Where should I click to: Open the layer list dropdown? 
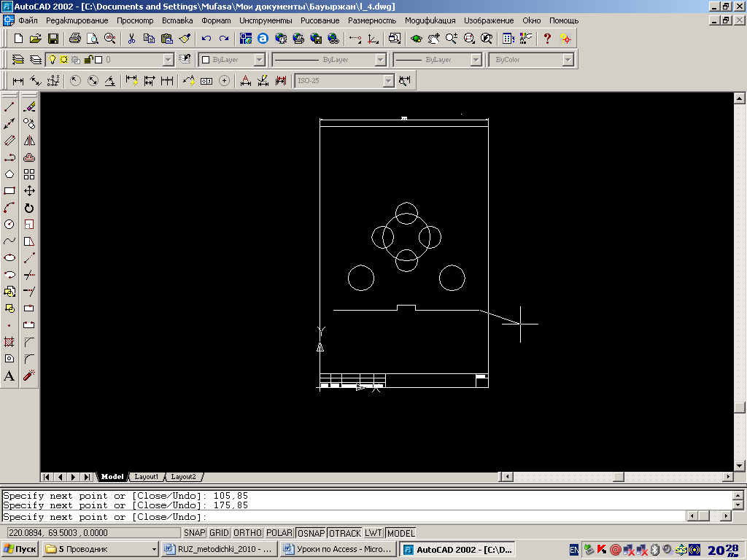point(169,60)
